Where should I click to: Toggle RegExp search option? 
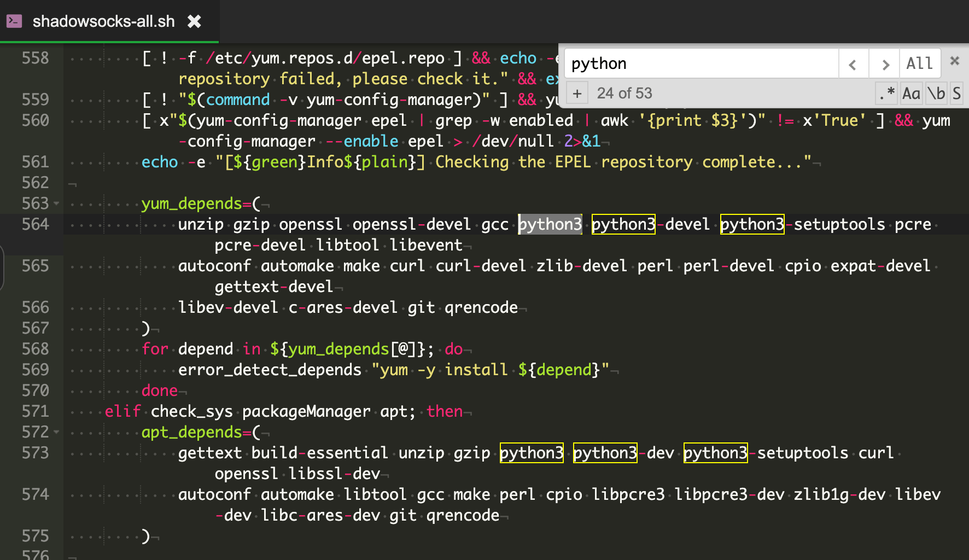(x=886, y=94)
